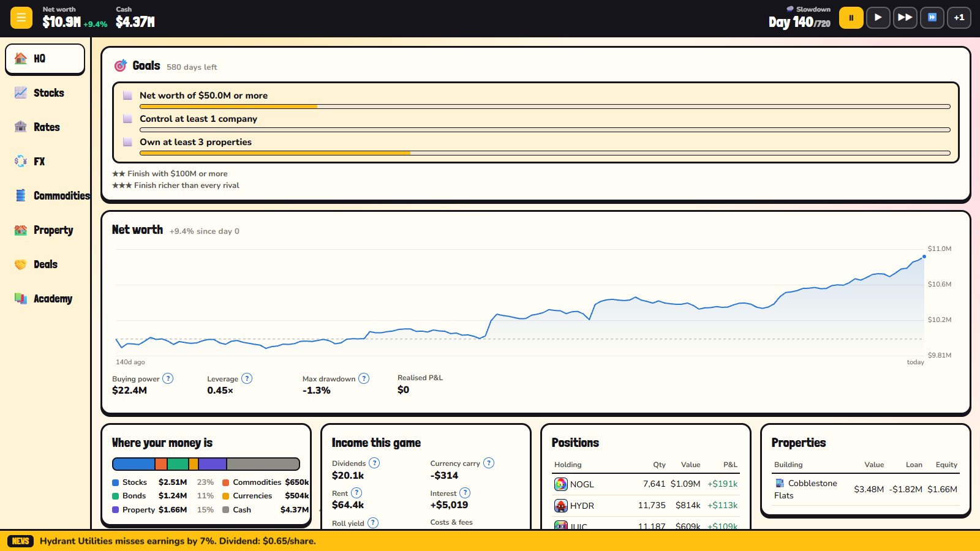Open the HQ sidebar tab
This screenshot has height=551, width=980.
click(x=45, y=59)
